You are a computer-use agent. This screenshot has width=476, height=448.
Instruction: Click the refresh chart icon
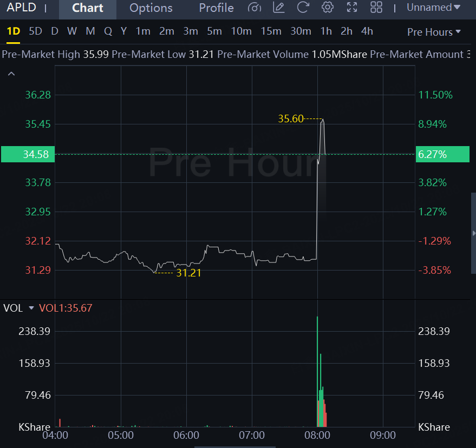coord(303,7)
